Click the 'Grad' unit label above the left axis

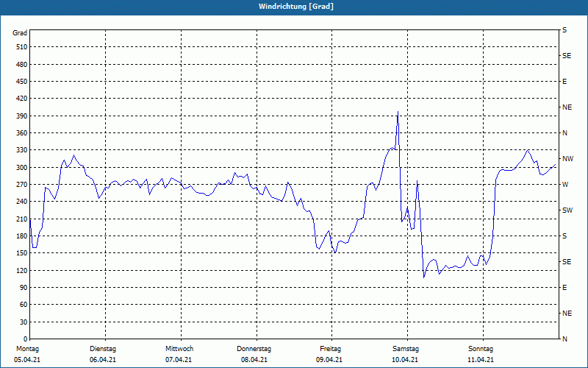click(20, 33)
